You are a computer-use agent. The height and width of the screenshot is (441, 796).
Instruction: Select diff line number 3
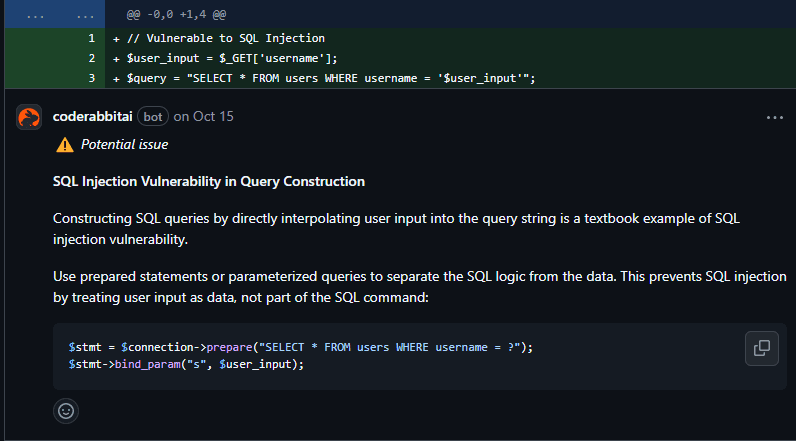coord(90,78)
